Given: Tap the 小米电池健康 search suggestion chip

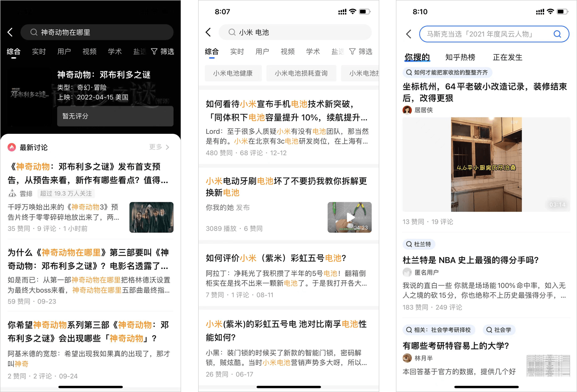Looking at the screenshot, I should [233, 73].
